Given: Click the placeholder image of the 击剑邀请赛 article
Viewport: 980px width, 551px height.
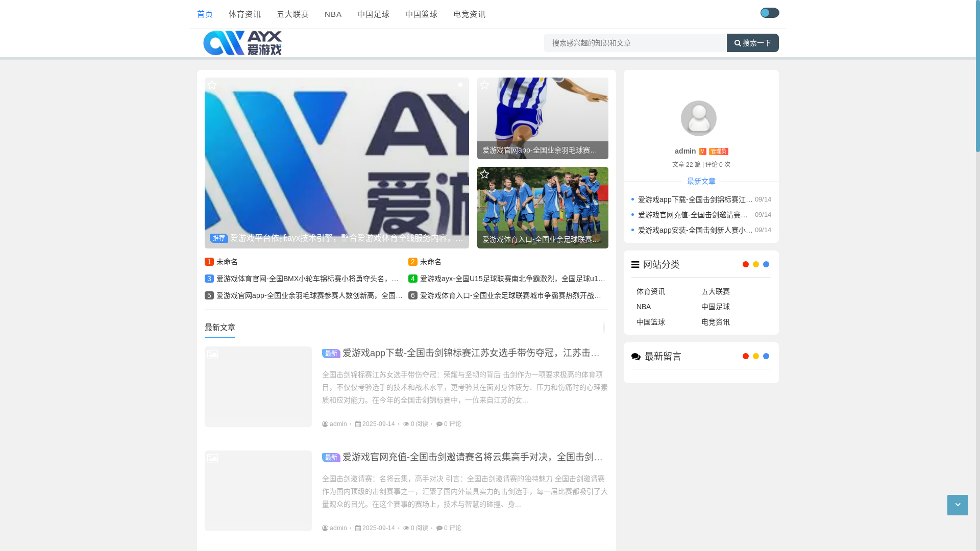Looking at the screenshot, I should [x=258, y=491].
